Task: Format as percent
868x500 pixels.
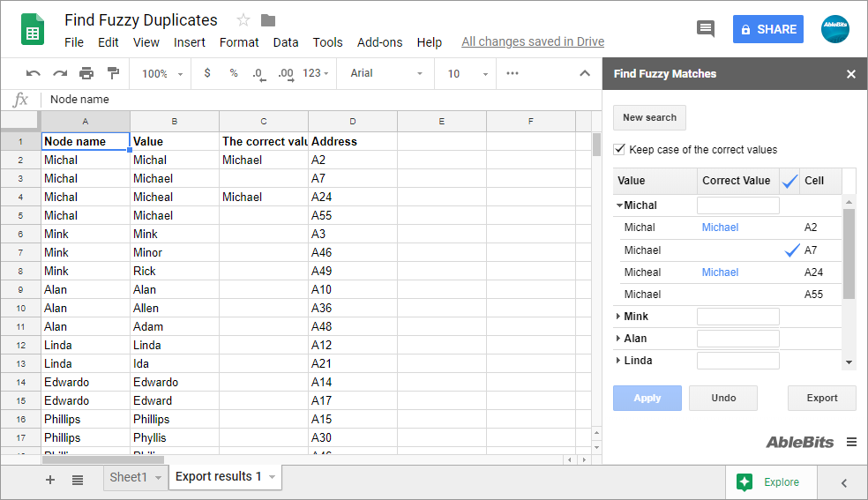Action: click(x=234, y=73)
